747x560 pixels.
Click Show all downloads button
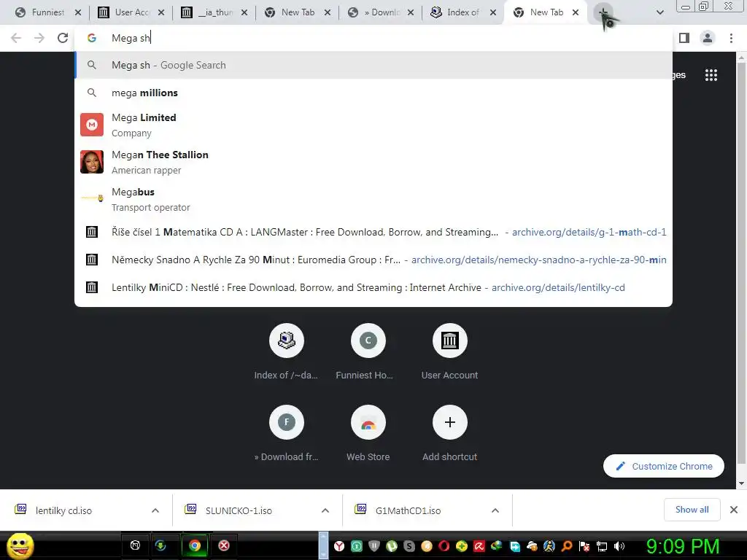[692, 510]
